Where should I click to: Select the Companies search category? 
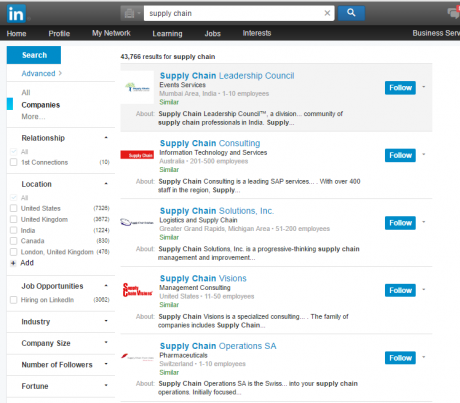coord(41,105)
